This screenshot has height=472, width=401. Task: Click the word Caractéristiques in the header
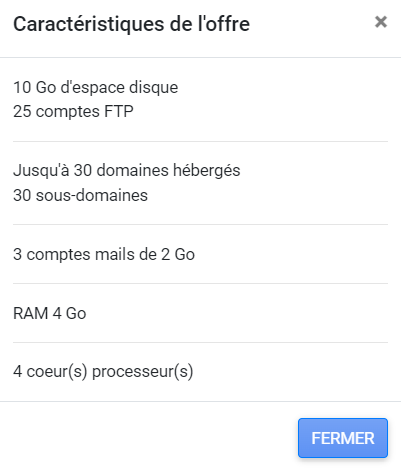(x=89, y=24)
